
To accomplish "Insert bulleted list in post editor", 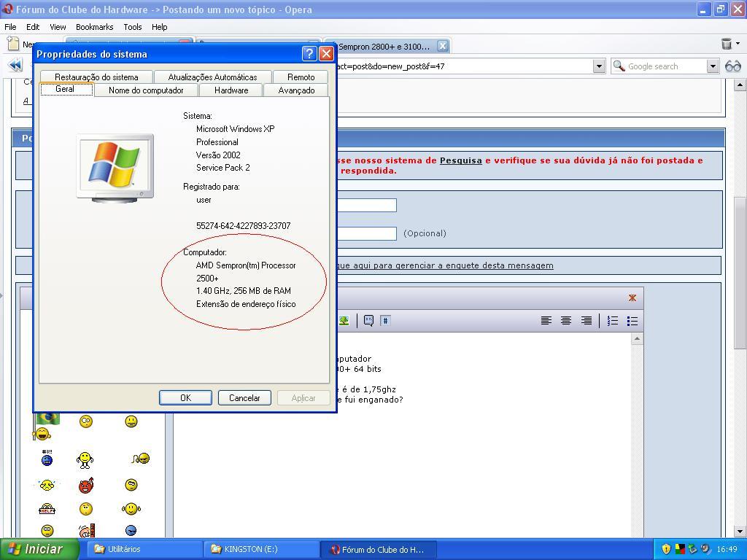I will coord(632,321).
